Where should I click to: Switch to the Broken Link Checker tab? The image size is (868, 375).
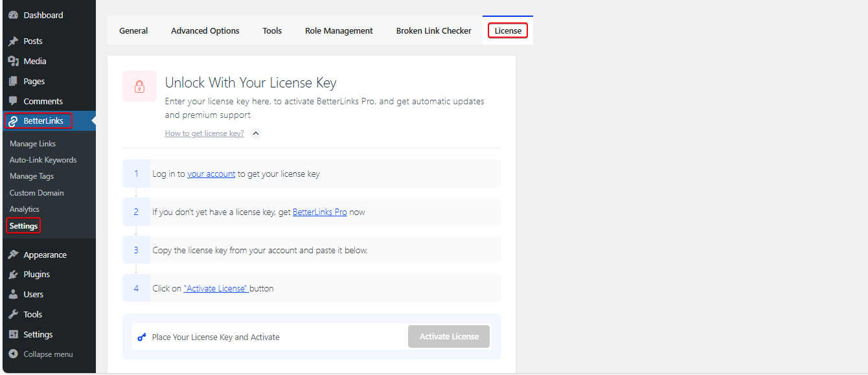click(433, 30)
